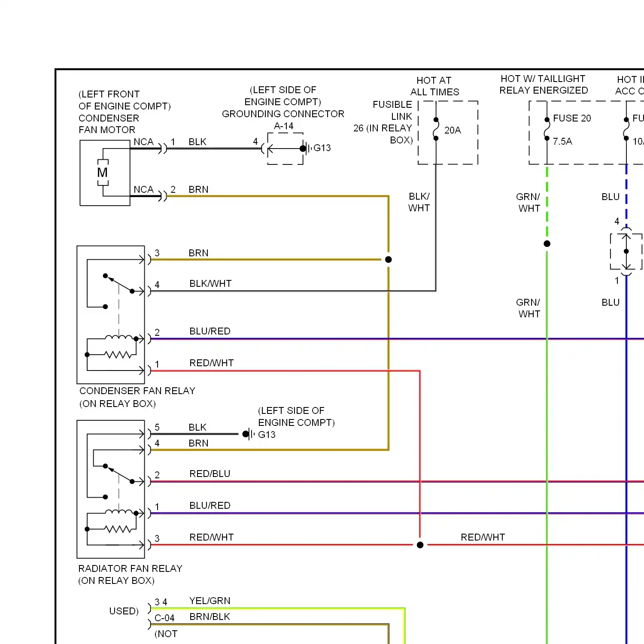The image size is (644, 644).
Task: Click 'RED/WHT' label on condenser relay pin 1
Action: tap(212, 363)
